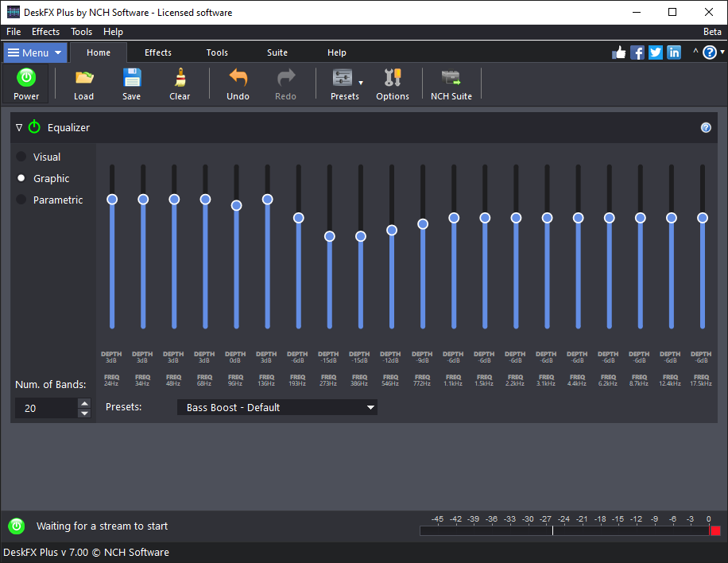Expand the Presets toolbar dropdown arrow

(361, 83)
